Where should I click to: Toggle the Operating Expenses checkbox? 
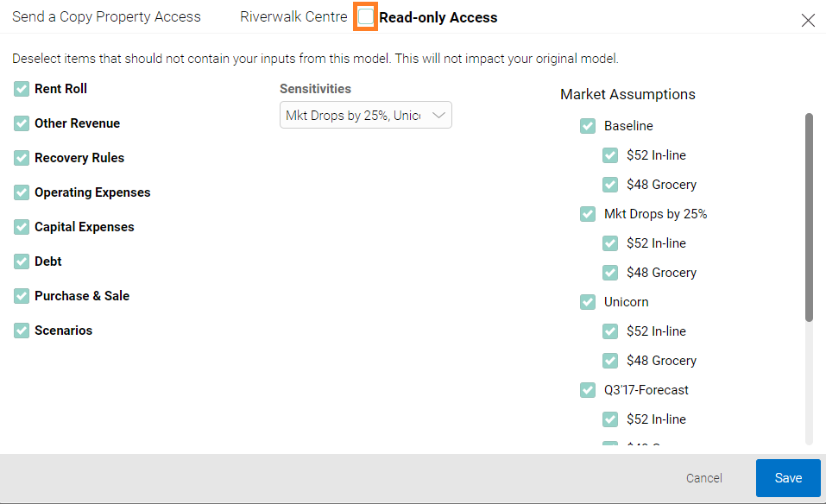click(x=22, y=192)
